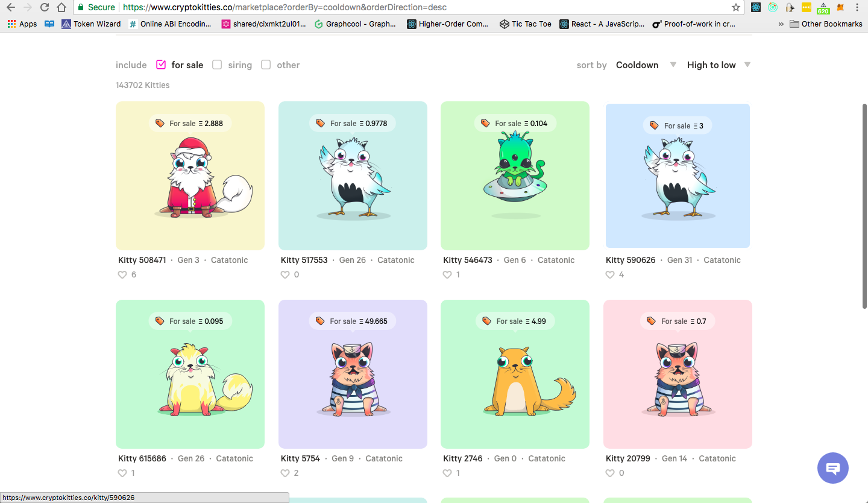Open the blue reader bookmark icon
868x503 pixels.
[49, 24]
